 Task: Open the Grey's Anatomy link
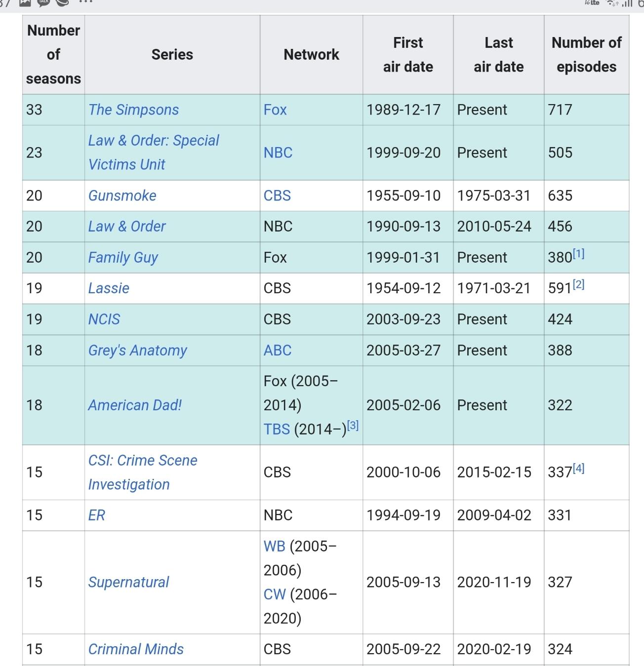click(137, 351)
